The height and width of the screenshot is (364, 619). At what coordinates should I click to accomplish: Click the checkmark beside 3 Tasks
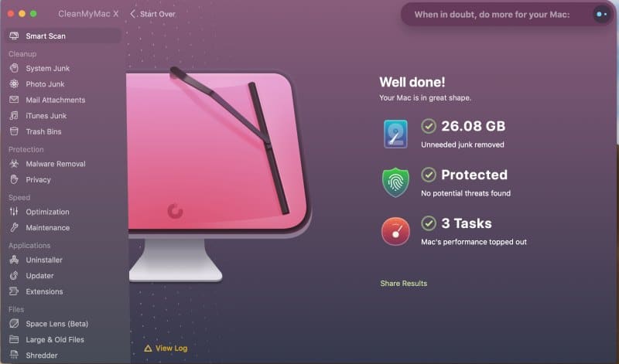click(x=429, y=223)
